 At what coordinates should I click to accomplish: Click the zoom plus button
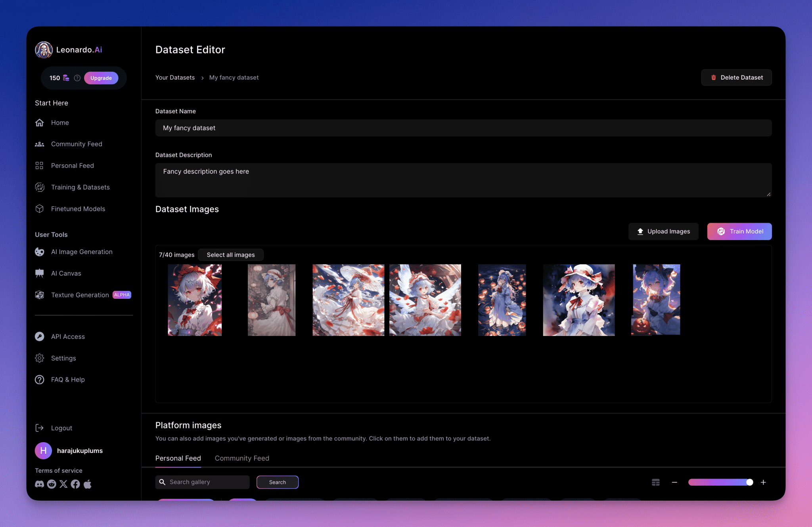[764, 482]
